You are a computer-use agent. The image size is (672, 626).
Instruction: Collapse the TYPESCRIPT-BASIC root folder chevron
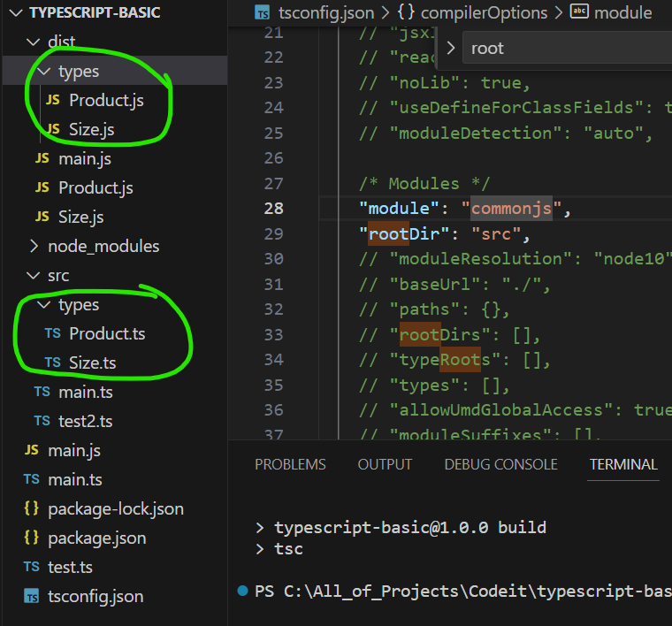[15, 13]
